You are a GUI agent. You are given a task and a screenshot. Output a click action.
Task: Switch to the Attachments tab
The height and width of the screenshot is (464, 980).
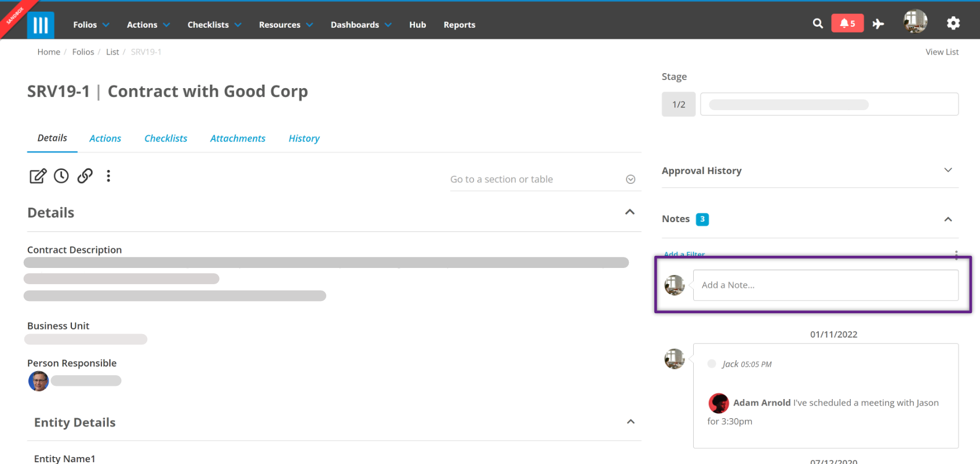[x=238, y=139]
